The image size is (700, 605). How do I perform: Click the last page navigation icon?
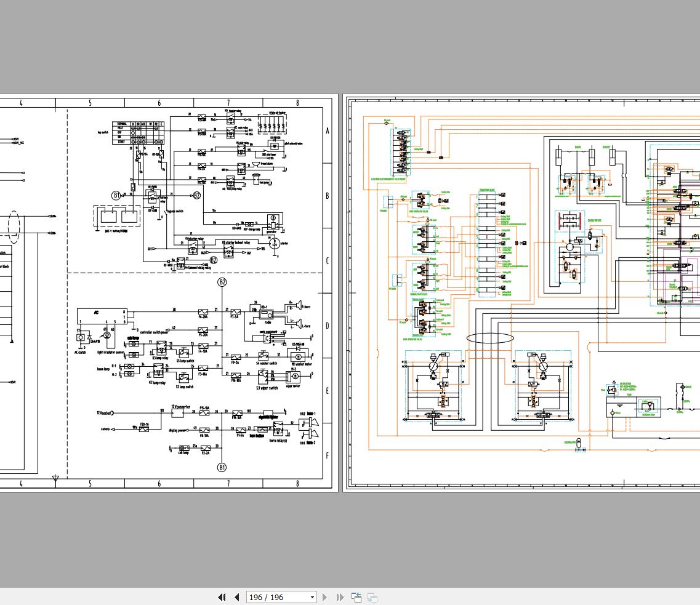click(x=339, y=597)
